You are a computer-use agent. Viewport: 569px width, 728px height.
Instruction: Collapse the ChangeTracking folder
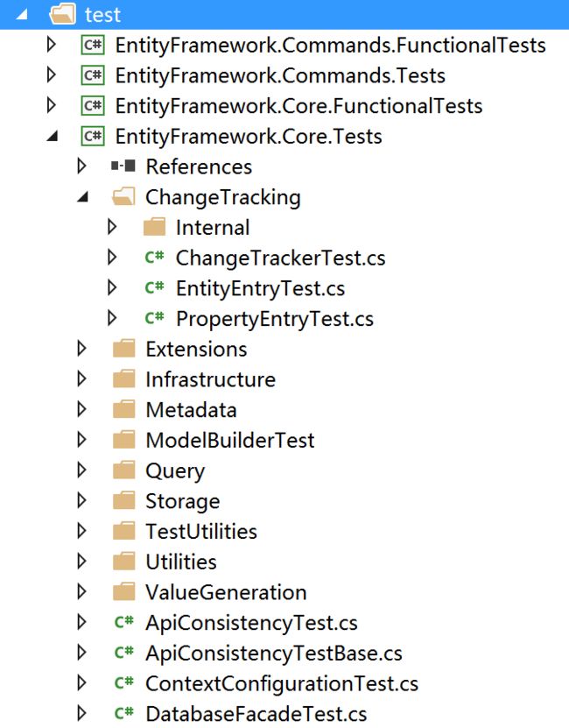point(82,197)
